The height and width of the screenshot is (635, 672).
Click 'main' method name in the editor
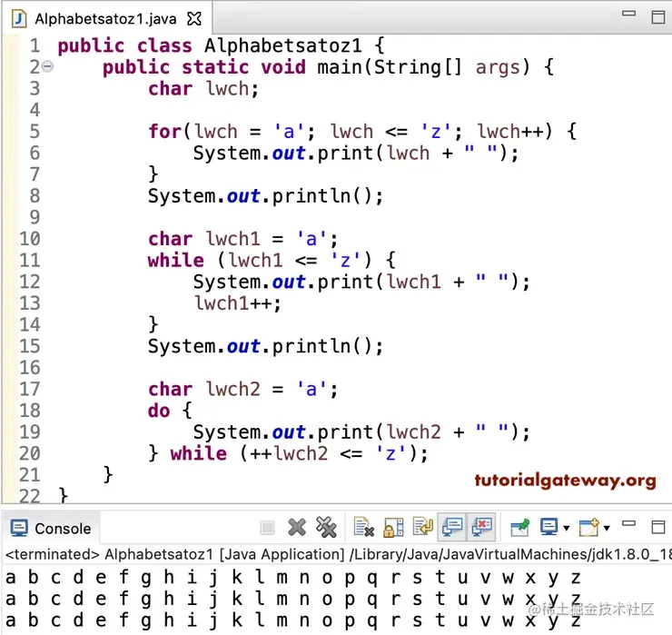pos(340,67)
